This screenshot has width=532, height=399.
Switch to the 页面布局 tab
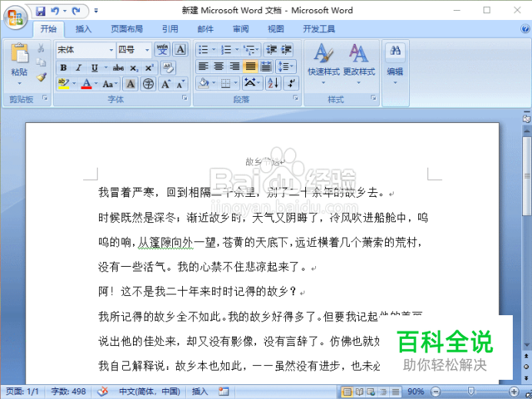[x=127, y=29]
